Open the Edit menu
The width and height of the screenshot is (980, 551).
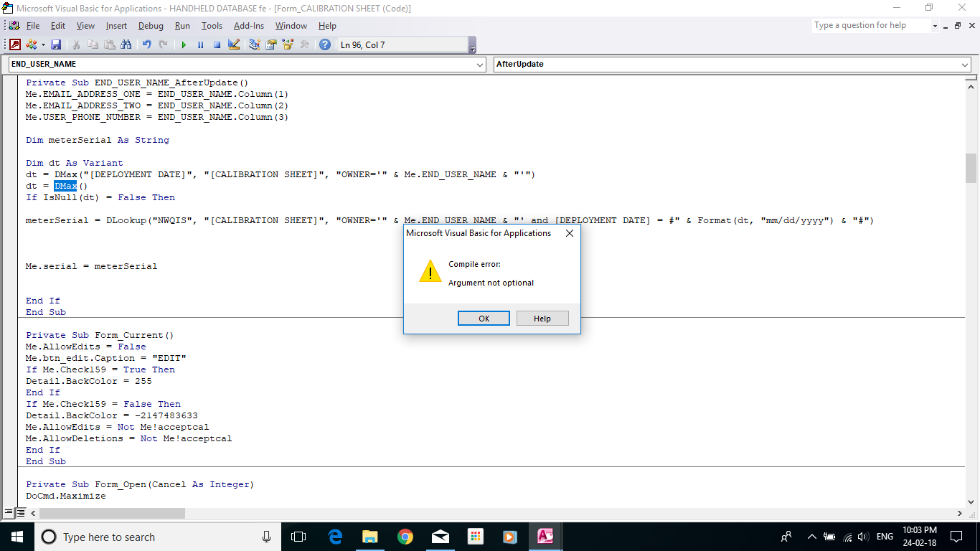click(58, 26)
